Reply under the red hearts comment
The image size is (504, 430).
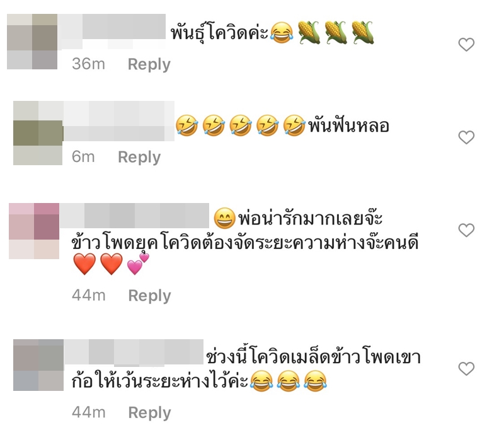[x=149, y=296]
